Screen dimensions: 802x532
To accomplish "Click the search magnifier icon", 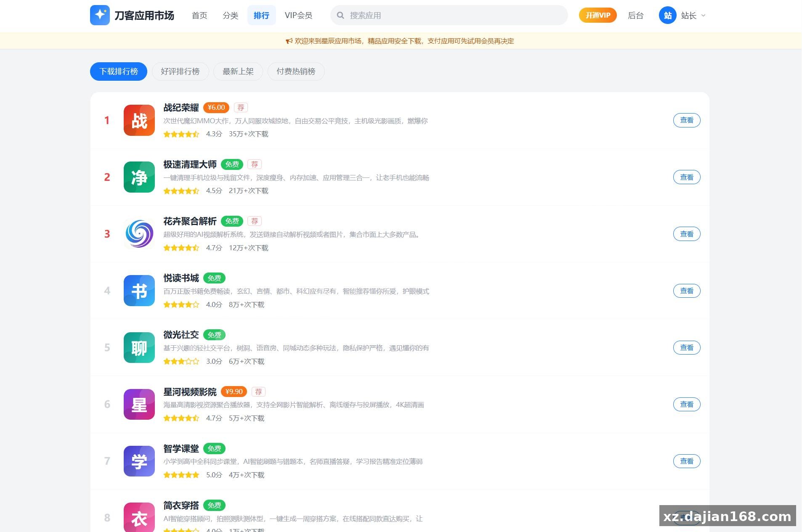I will pyautogui.click(x=340, y=16).
